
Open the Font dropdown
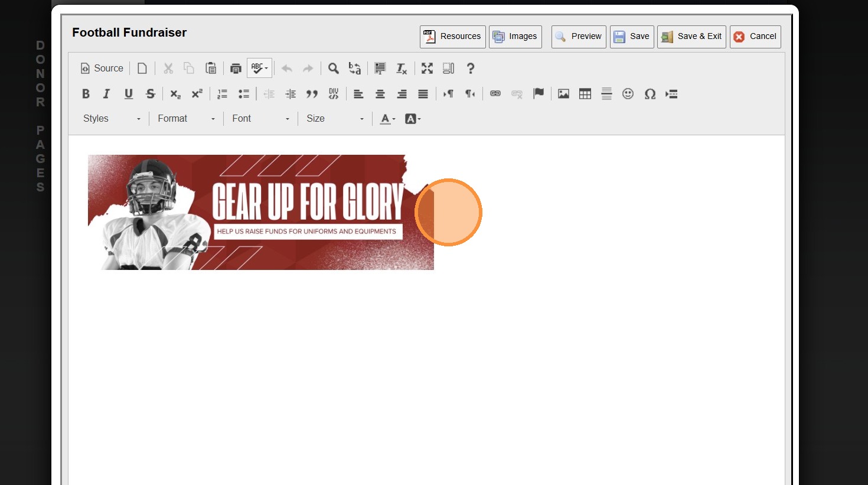(260, 119)
